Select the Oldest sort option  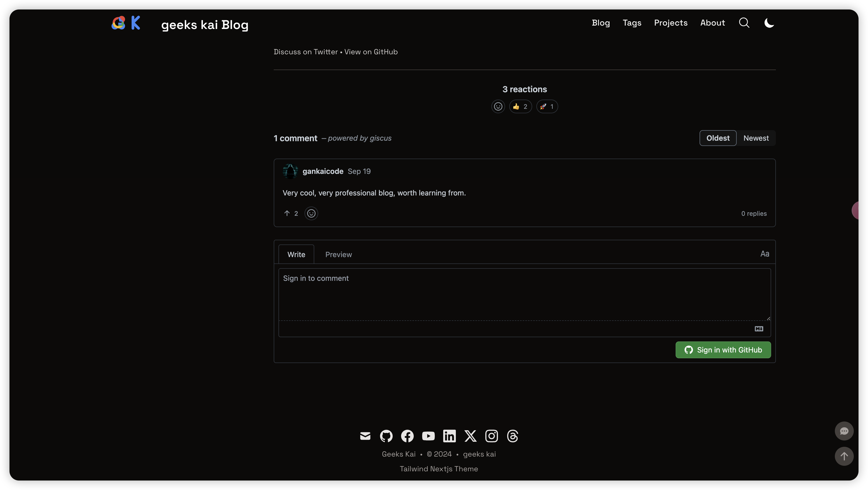coord(718,138)
